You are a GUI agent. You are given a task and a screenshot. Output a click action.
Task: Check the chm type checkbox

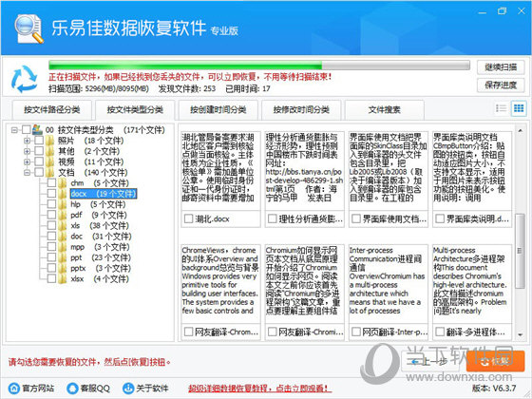[x=51, y=183]
